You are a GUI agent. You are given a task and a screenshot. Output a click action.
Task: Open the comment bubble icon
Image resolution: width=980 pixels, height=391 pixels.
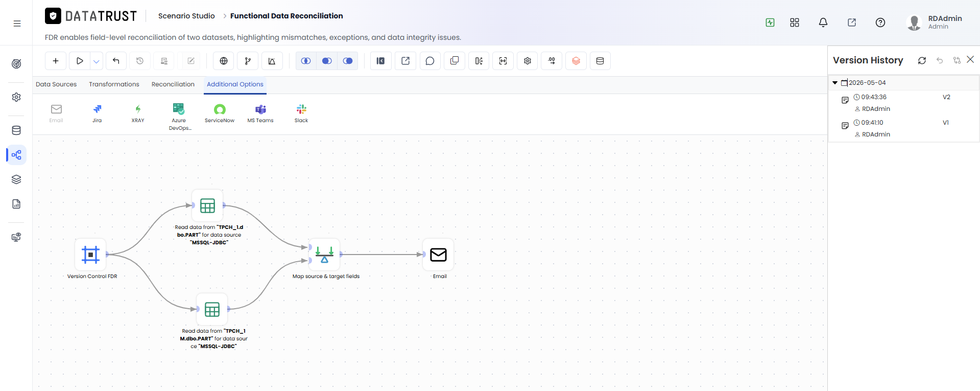430,61
